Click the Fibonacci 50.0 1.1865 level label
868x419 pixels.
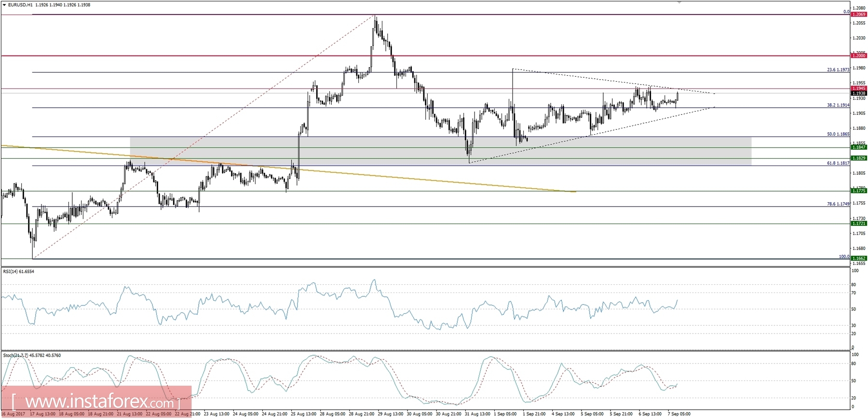(x=838, y=134)
